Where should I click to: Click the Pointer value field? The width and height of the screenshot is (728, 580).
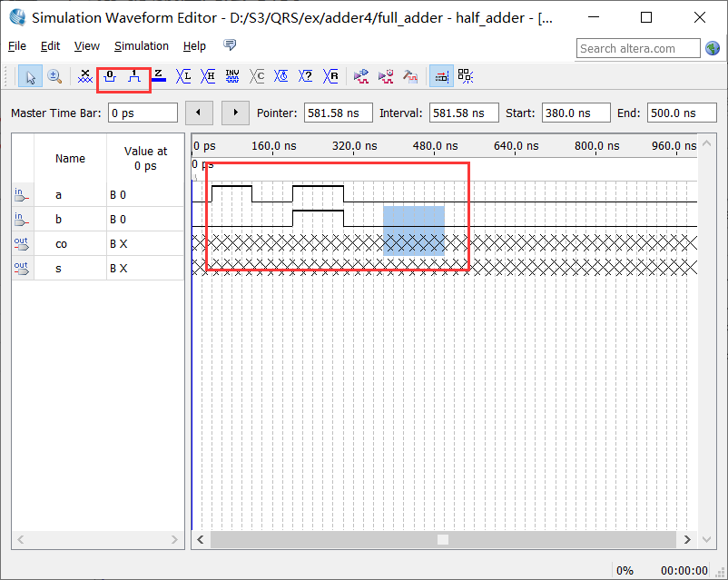[x=339, y=113]
